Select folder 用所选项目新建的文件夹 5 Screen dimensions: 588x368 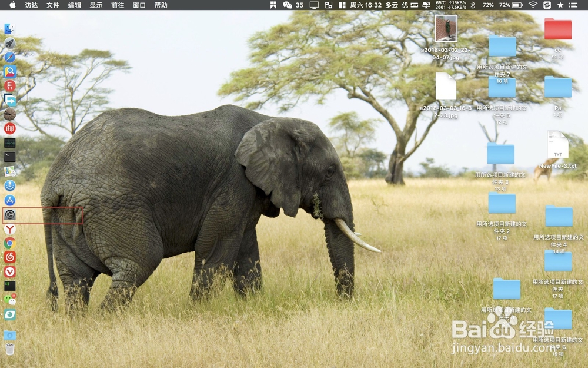[x=502, y=87]
